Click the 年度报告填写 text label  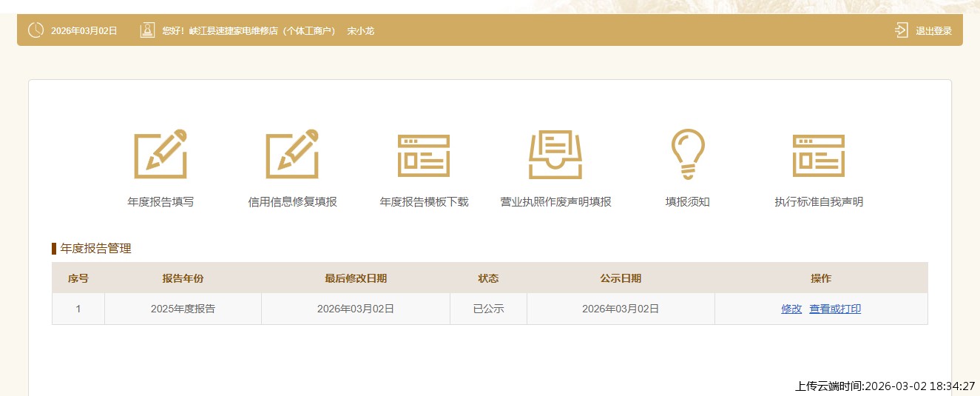[160, 202]
